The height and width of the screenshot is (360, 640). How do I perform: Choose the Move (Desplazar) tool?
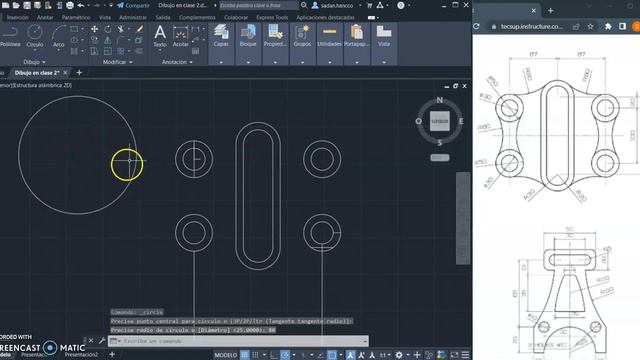[x=94, y=29]
